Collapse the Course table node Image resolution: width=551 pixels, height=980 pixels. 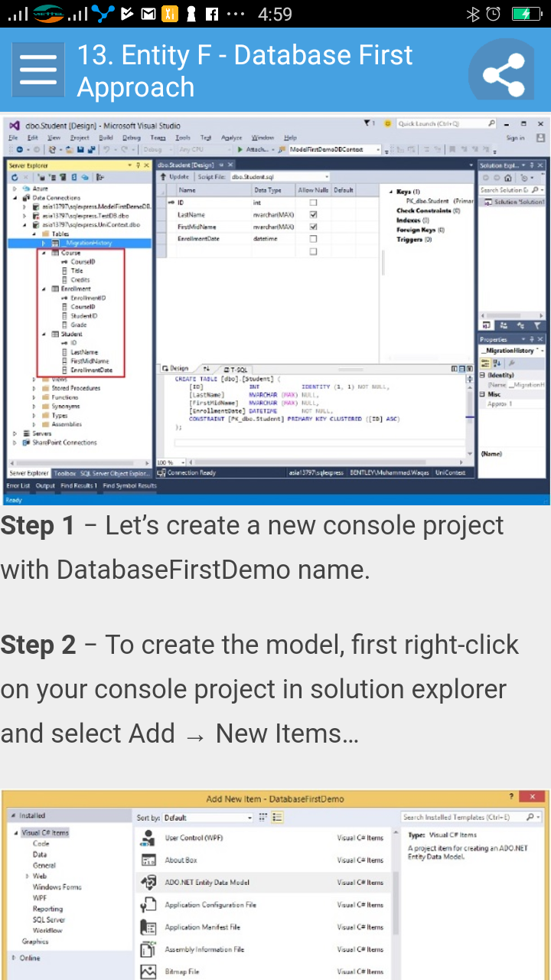point(44,253)
